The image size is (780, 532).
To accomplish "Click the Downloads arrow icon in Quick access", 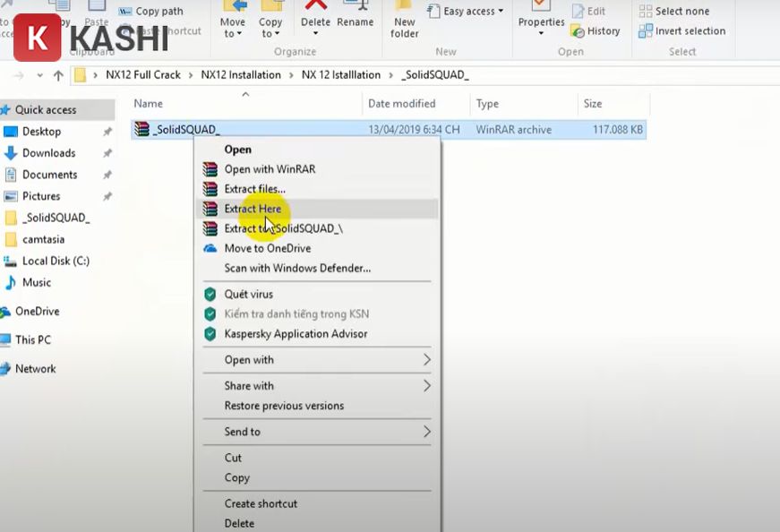I will point(11,153).
